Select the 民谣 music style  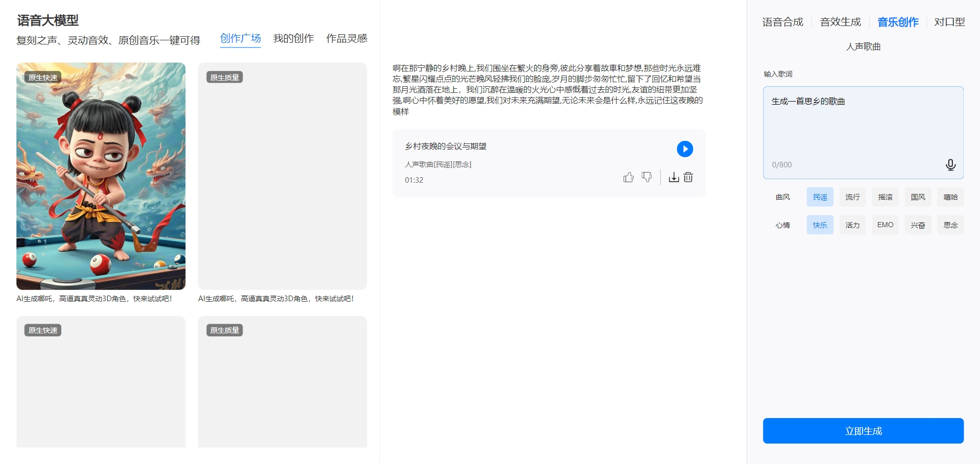coord(820,197)
